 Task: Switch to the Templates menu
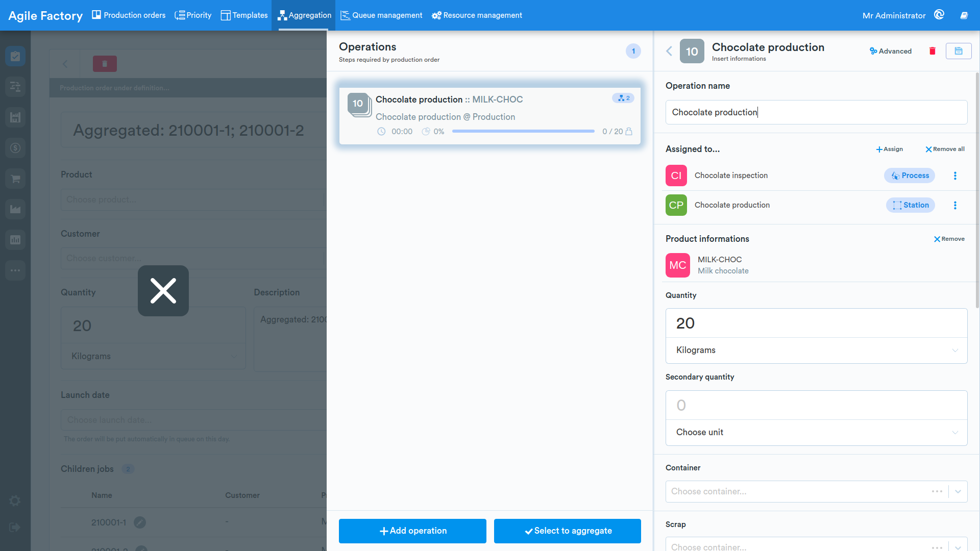[x=244, y=15]
